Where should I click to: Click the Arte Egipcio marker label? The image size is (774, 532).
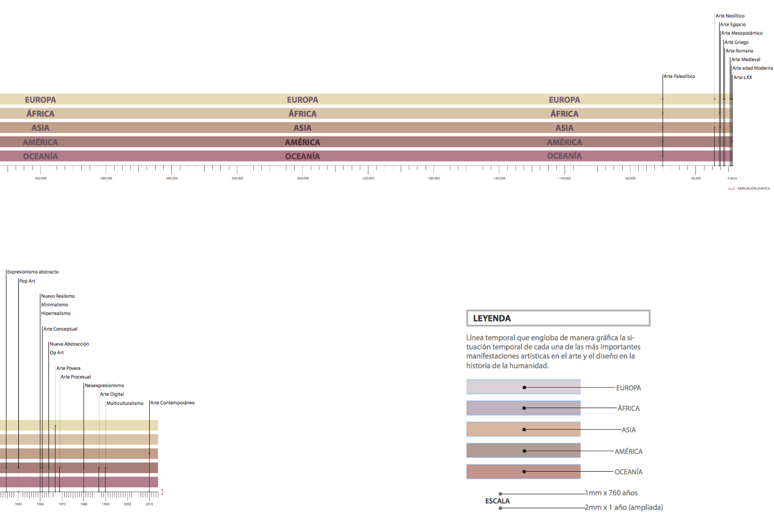click(x=733, y=25)
